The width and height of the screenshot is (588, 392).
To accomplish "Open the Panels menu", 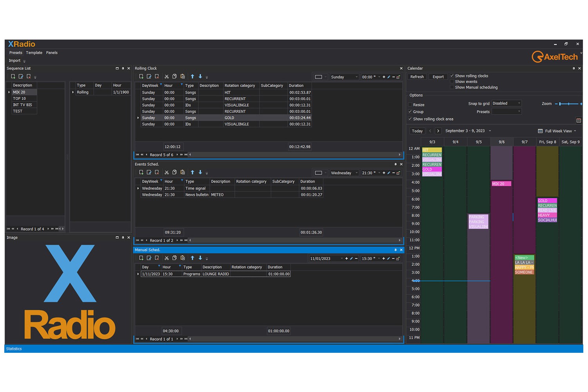I will tap(52, 53).
